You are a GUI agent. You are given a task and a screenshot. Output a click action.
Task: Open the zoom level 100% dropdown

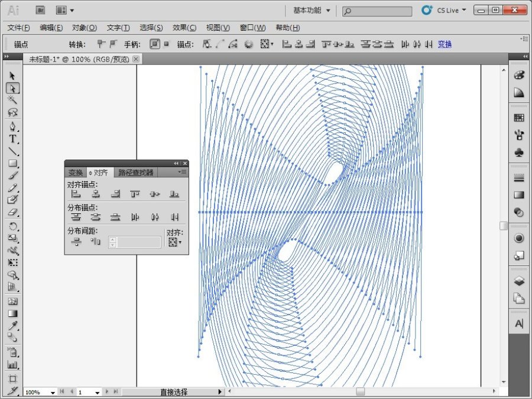(53, 392)
